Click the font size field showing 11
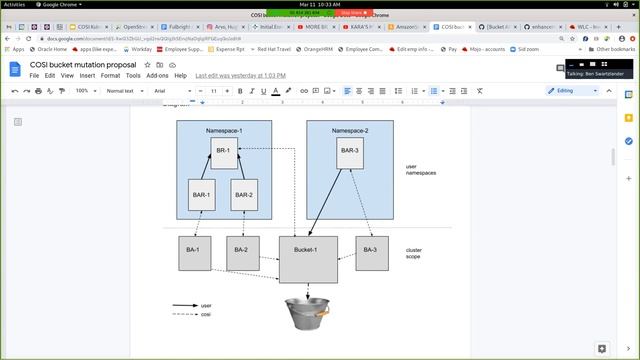 click(213, 91)
